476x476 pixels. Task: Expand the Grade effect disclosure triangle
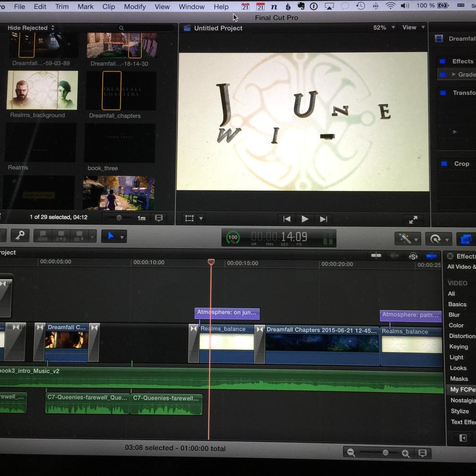tap(454, 74)
